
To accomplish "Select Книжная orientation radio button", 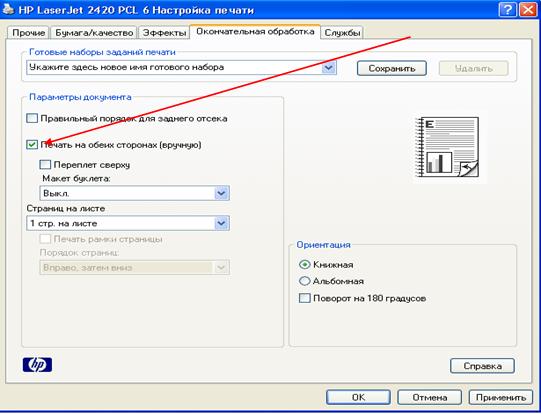I will point(304,265).
